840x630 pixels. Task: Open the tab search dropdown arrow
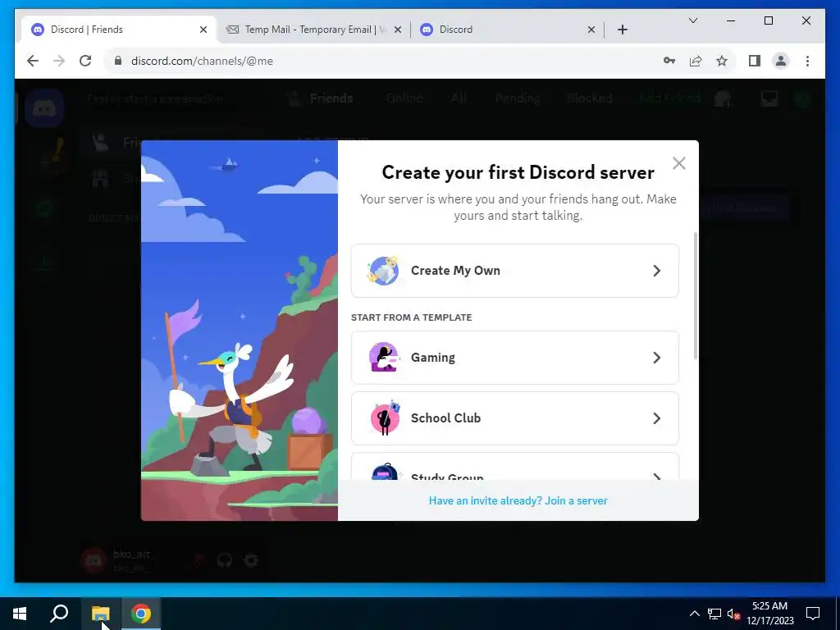(x=692, y=21)
